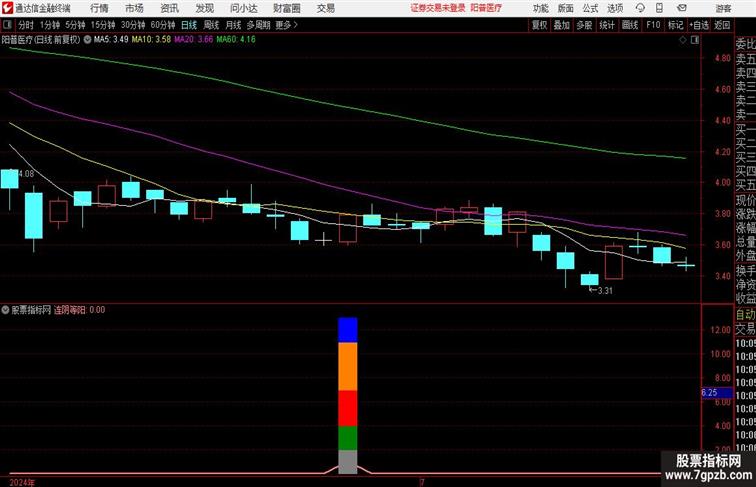This screenshot has width=756, height=487.
Task: Click the green segment of indicator bar
Action: pyautogui.click(x=348, y=438)
